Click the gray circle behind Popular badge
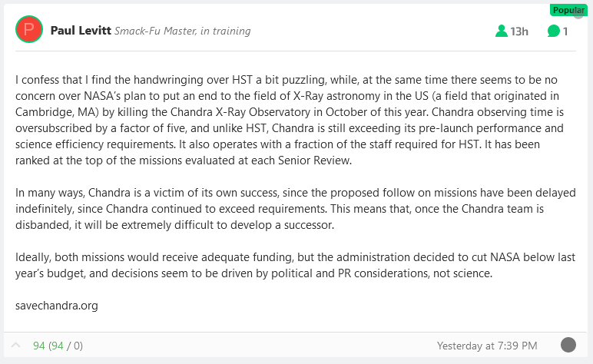The height and width of the screenshot is (364, 593). pos(579,14)
